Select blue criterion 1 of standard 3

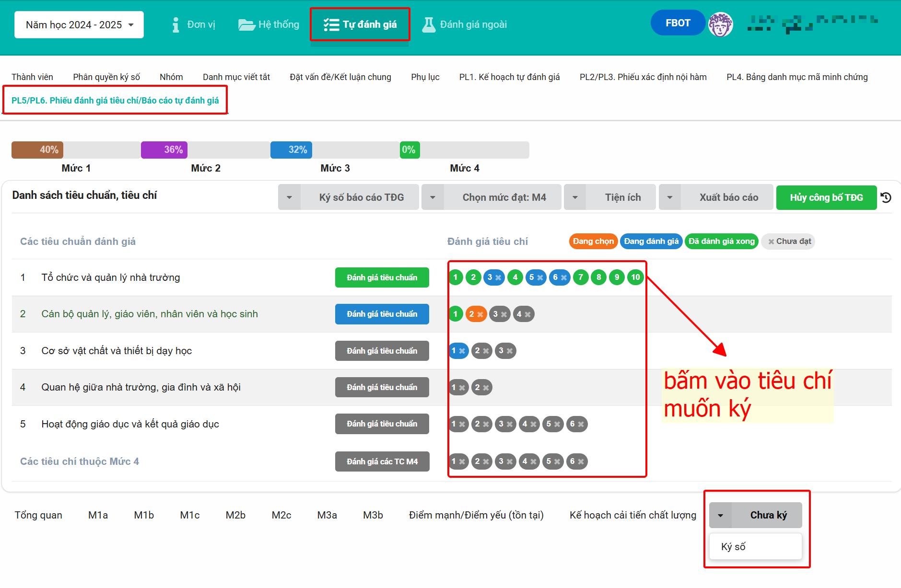pyautogui.click(x=458, y=351)
